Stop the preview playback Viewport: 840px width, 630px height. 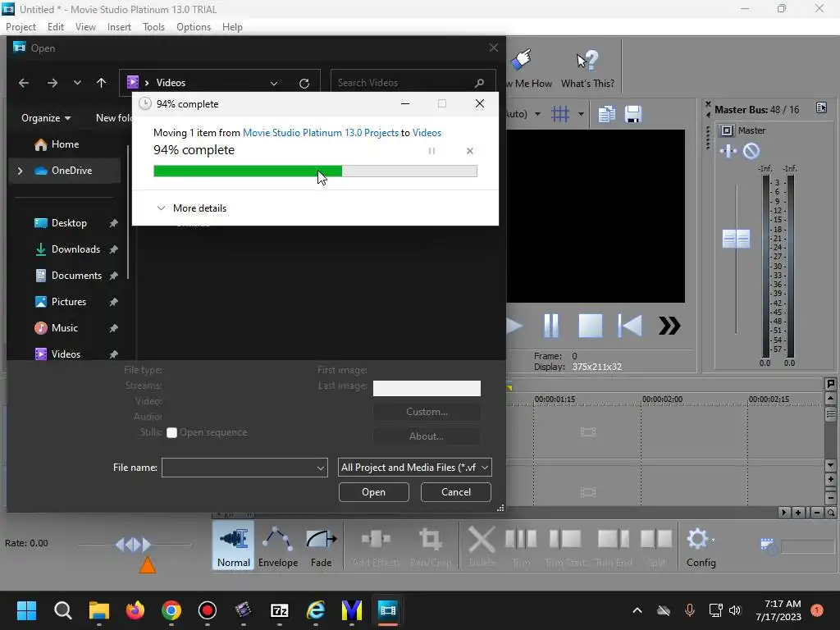pos(591,325)
